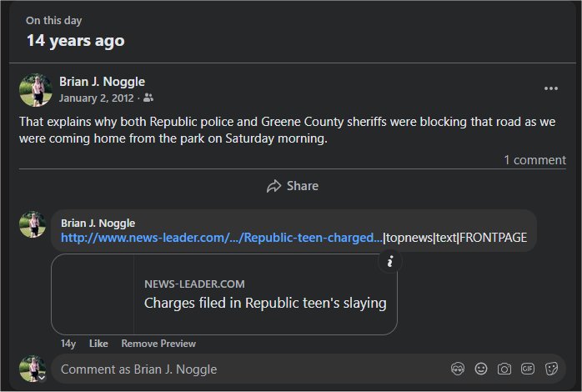Like Brian J. Noggle's comment
Viewport: 582px width, 392px height.
tap(98, 344)
